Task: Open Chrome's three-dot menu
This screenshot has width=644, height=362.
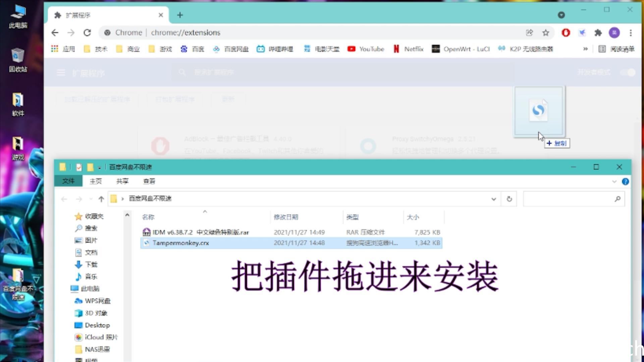Action: pos(631,33)
